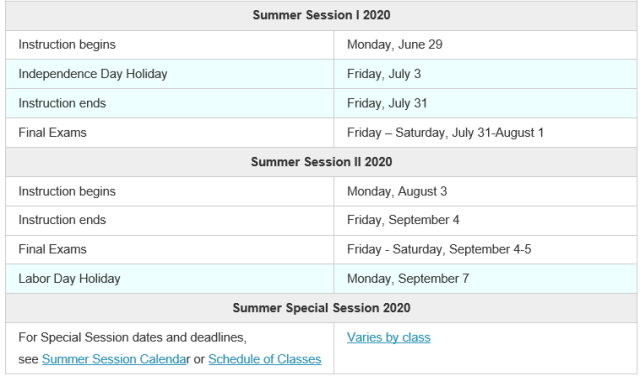This screenshot has height=376, width=640.
Task: Click the Independence Day Holiday cell
Action: point(170,74)
